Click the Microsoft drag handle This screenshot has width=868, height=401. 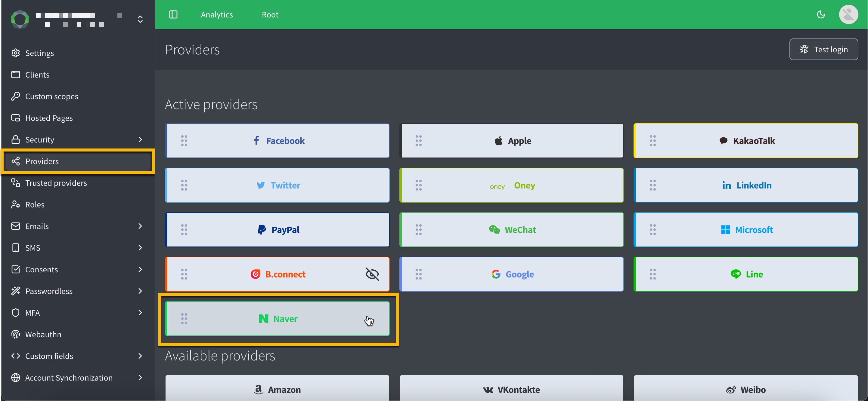(x=652, y=229)
